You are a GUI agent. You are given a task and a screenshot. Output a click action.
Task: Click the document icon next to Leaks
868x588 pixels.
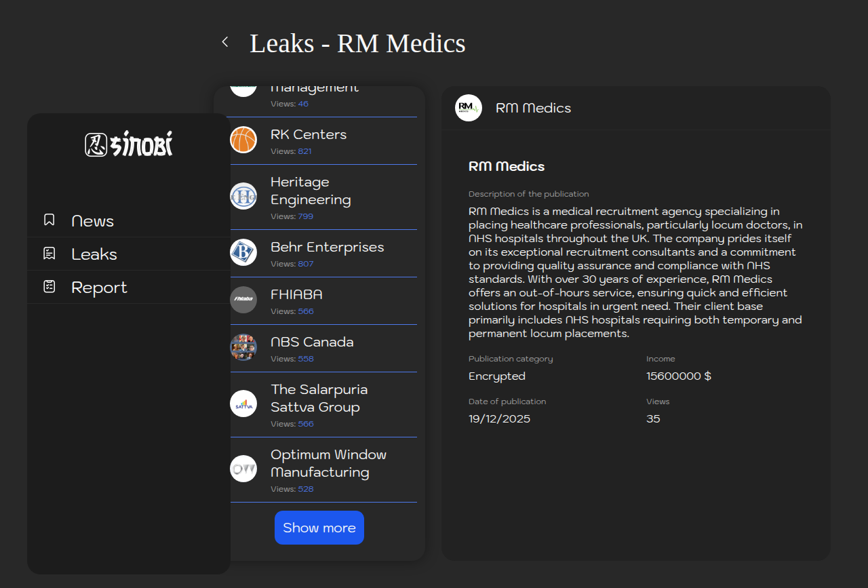tap(49, 254)
